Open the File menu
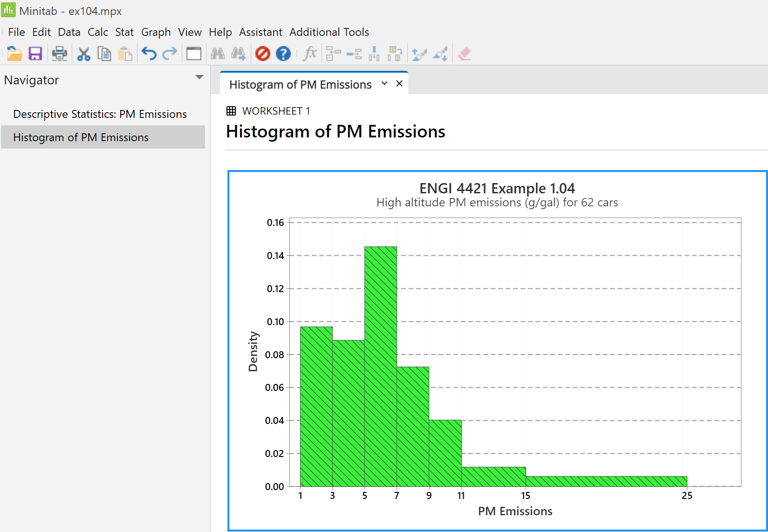Screen dimensions: 768x532 [16, 32]
